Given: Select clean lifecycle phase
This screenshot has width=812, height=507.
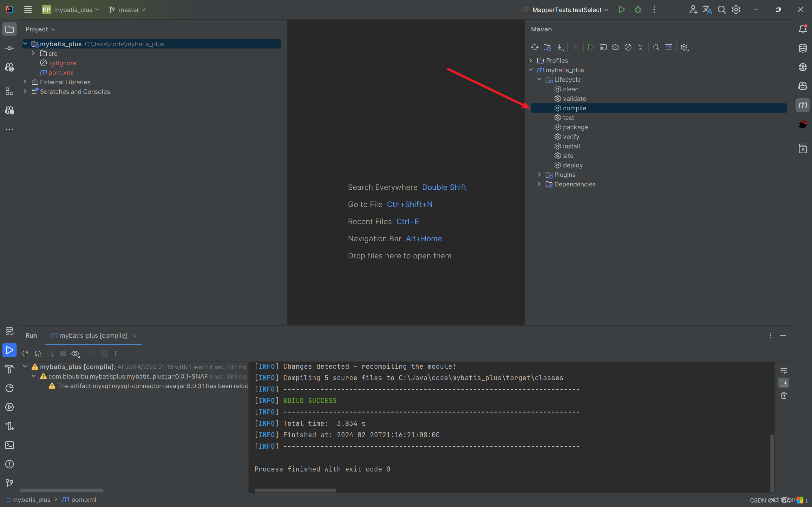Looking at the screenshot, I should click(x=570, y=89).
